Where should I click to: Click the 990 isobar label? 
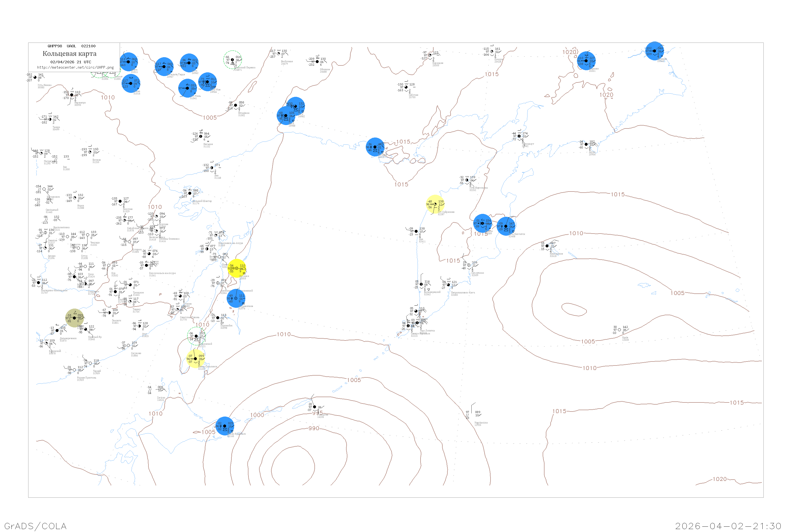click(x=314, y=429)
